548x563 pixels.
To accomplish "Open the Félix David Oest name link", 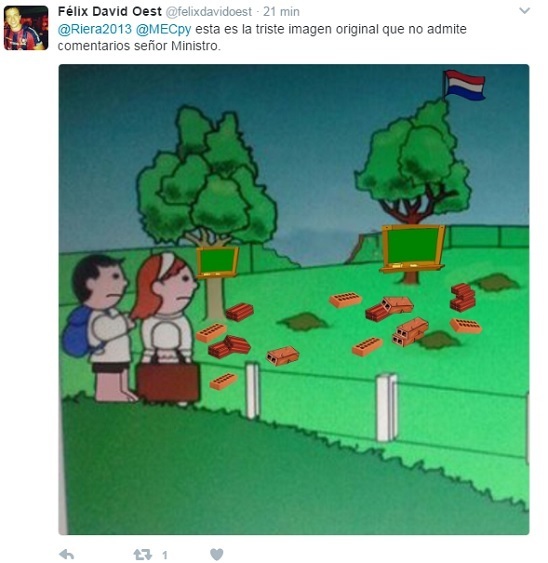I will point(110,11).
